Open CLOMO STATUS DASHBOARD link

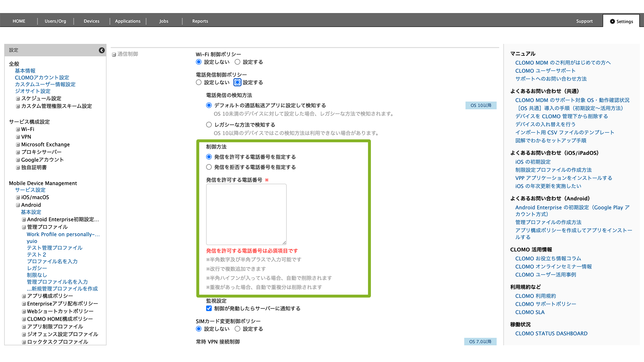point(551,333)
